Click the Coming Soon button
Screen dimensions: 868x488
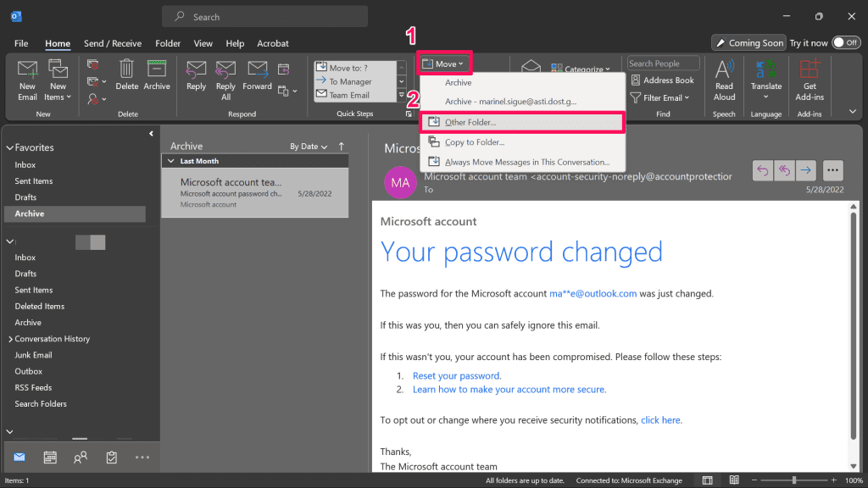748,42
